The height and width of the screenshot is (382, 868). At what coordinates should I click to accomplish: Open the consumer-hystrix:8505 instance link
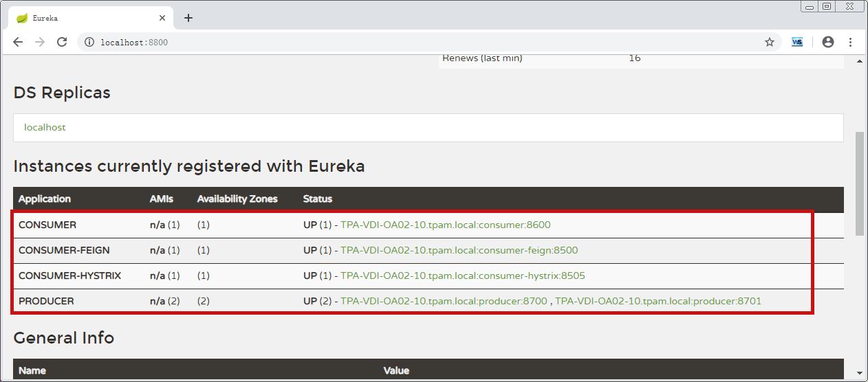(463, 276)
